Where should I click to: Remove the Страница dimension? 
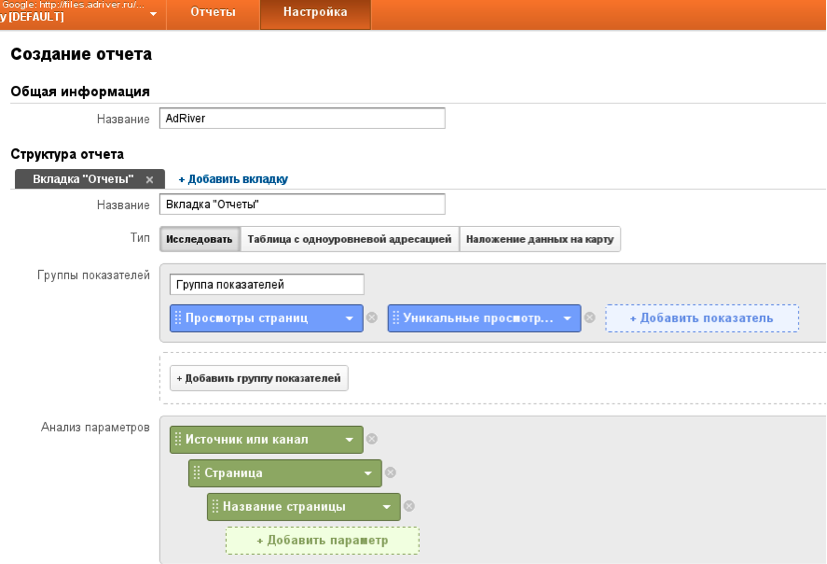pos(390,473)
